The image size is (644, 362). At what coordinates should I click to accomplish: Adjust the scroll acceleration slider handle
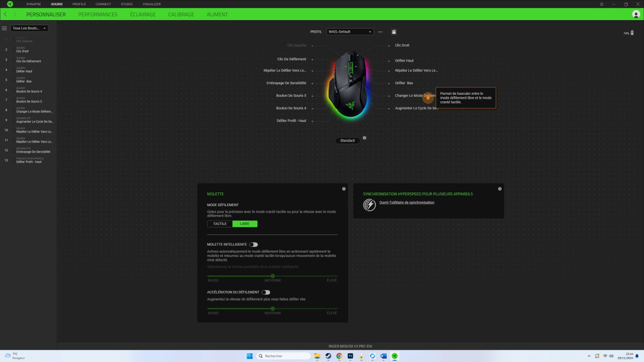(x=273, y=309)
